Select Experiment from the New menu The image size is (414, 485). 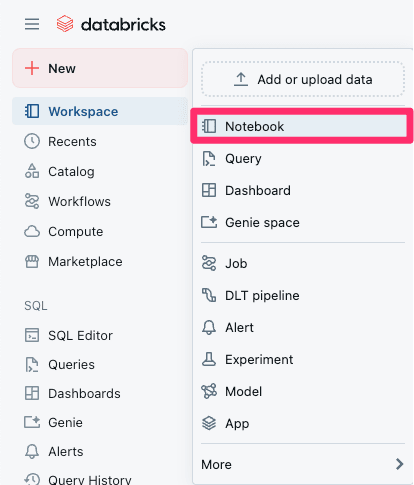coord(303,359)
